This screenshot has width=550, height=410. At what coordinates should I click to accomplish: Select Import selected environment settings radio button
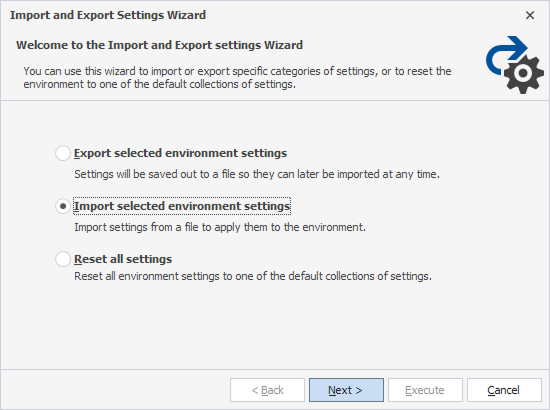tap(63, 206)
